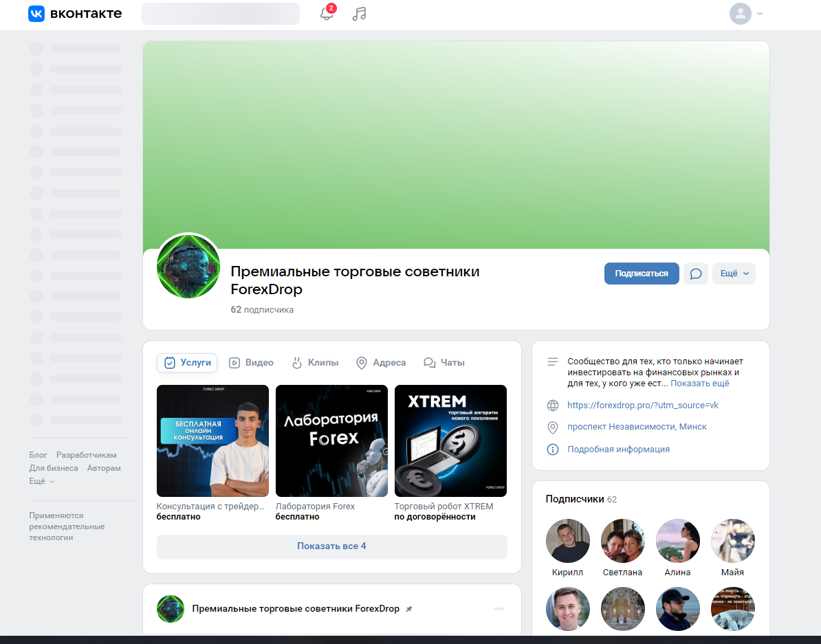821x644 pixels.
Task: Open forexdrop.pro website link
Action: pyautogui.click(x=643, y=406)
